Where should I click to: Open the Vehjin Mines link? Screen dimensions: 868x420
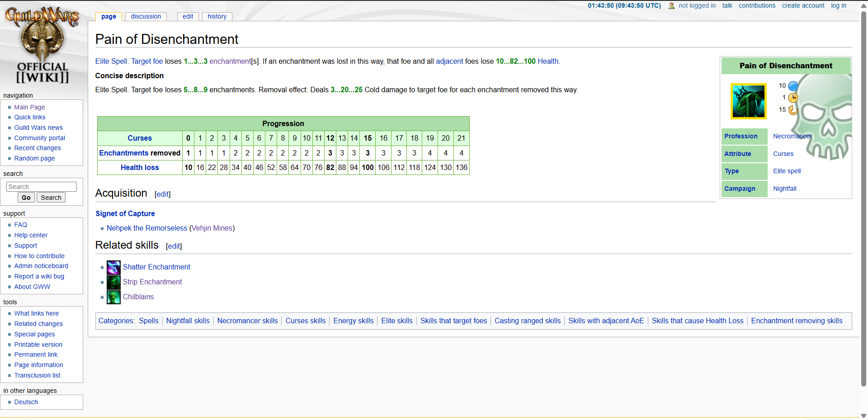pyautogui.click(x=212, y=228)
